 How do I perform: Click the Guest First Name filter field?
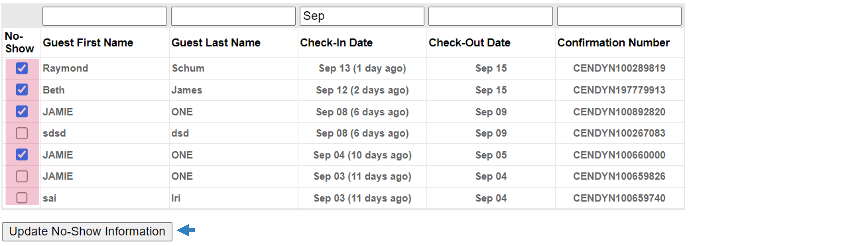pos(105,16)
